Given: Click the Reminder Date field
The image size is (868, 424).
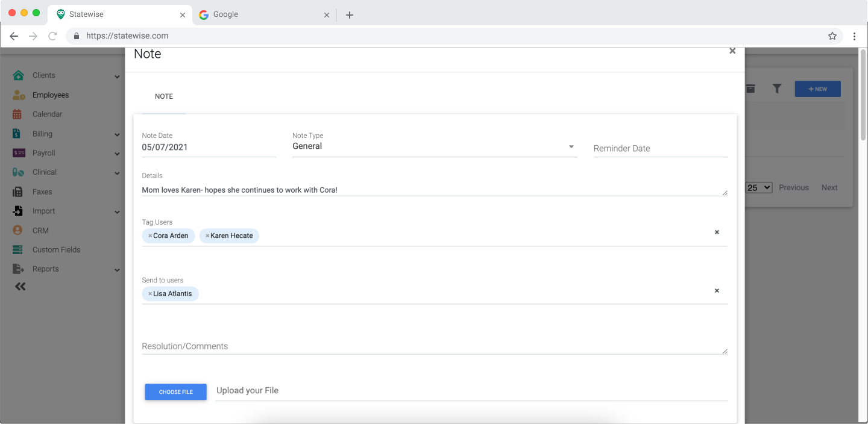Looking at the screenshot, I should (x=661, y=148).
